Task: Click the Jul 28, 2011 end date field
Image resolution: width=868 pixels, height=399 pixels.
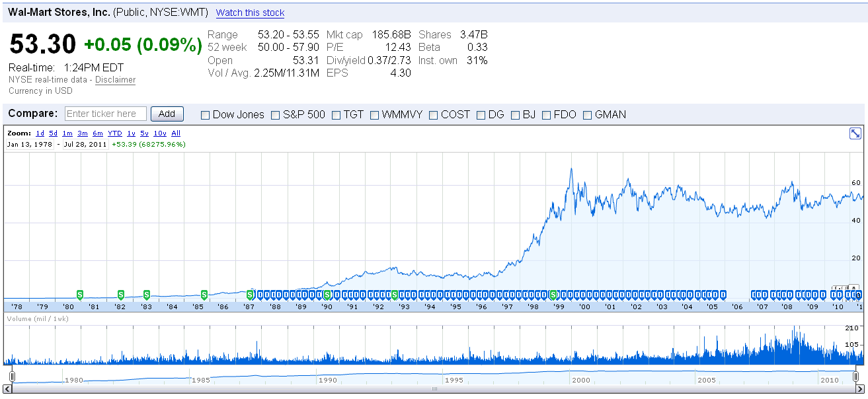Action: (x=86, y=143)
